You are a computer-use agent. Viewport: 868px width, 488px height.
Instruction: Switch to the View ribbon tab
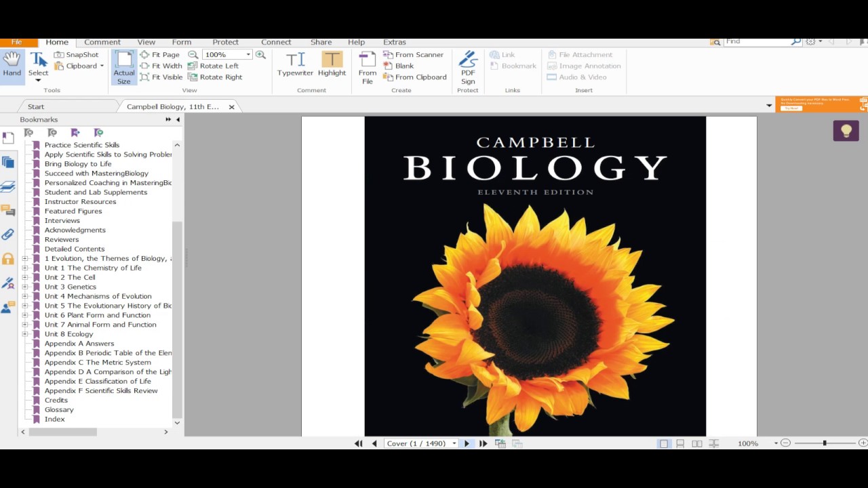(146, 42)
